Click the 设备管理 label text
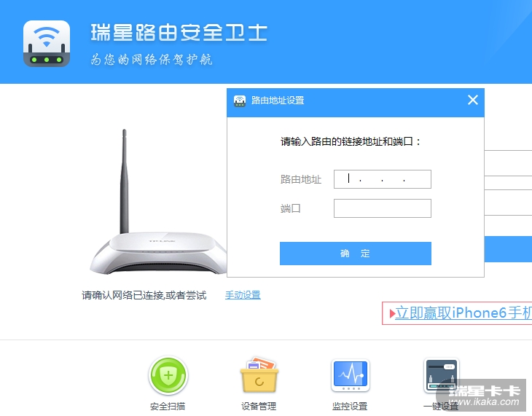The width and height of the screenshot is (532, 416). click(x=259, y=406)
